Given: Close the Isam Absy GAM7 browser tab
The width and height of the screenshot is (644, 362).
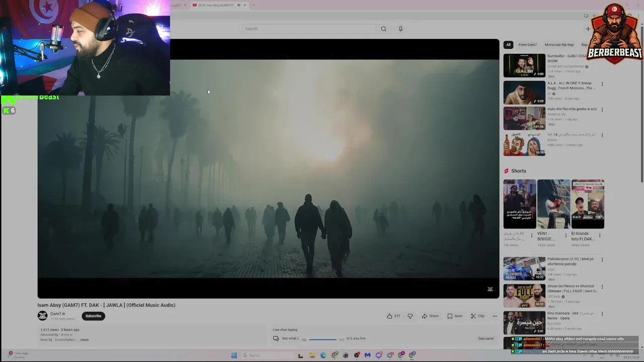Looking at the screenshot, I should tap(245, 5).
